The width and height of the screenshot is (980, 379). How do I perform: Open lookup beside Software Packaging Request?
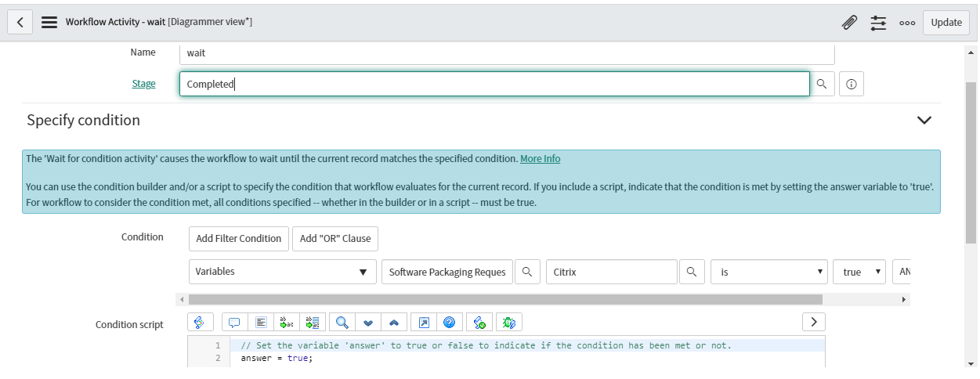(x=527, y=272)
